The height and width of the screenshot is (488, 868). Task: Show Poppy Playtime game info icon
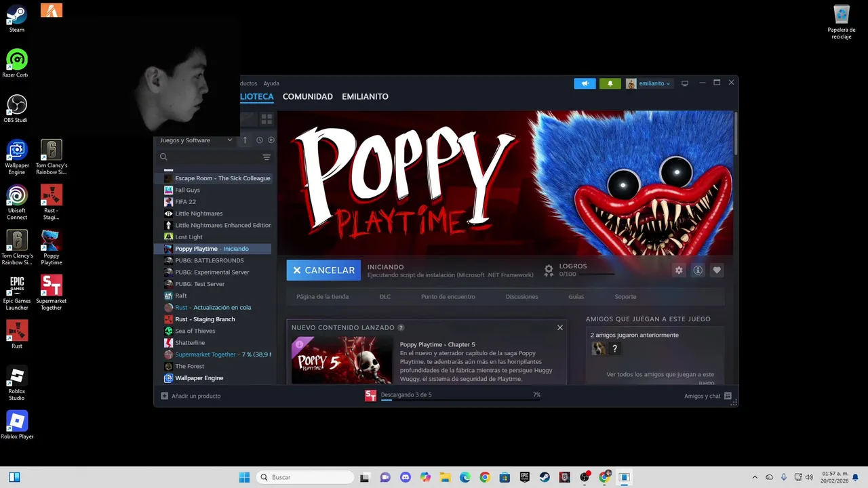click(x=698, y=270)
